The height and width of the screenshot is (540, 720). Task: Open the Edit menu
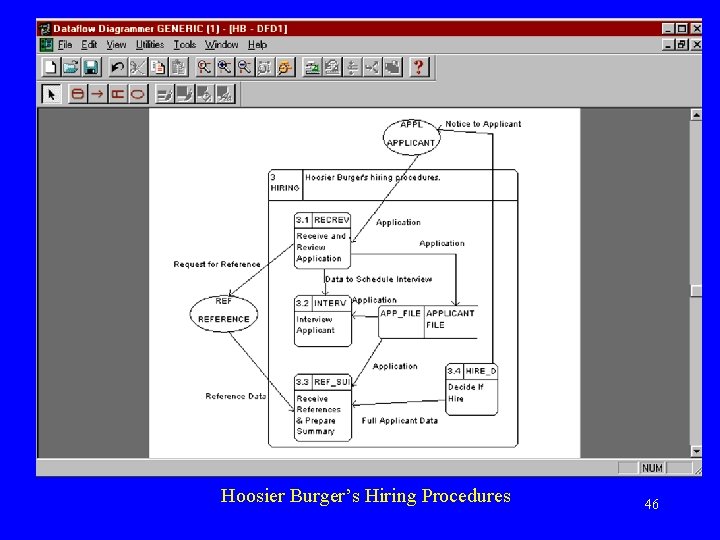pos(89,45)
